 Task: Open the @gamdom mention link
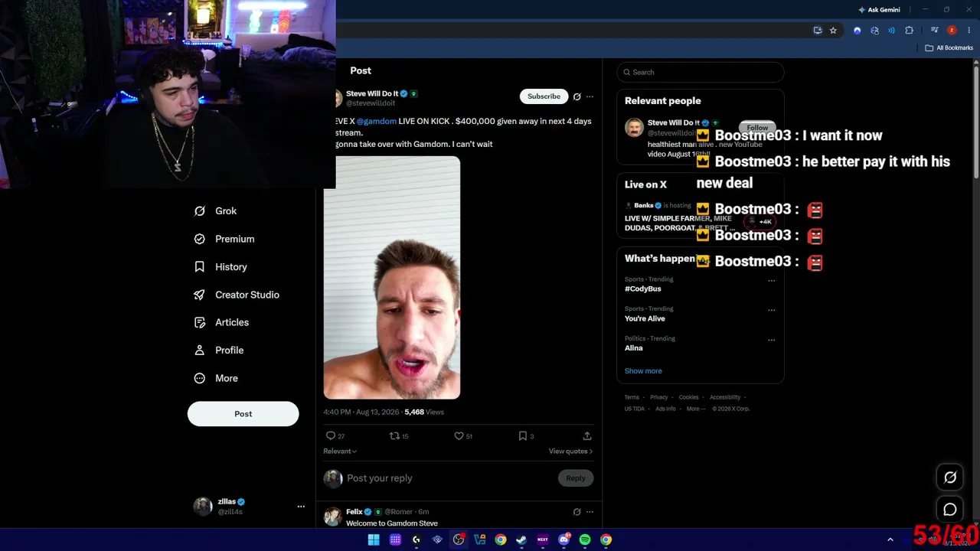tap(377, 121)
